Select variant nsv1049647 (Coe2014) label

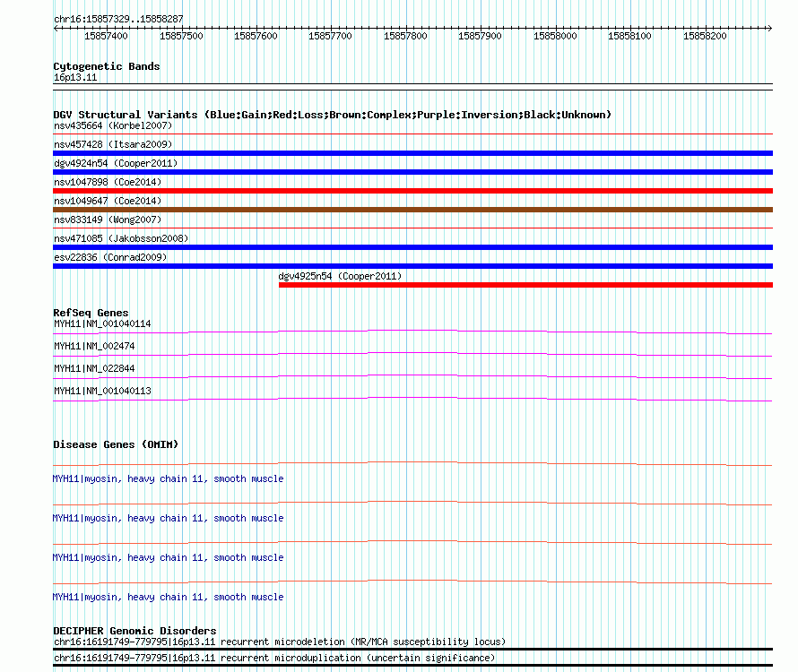point(108,201)
